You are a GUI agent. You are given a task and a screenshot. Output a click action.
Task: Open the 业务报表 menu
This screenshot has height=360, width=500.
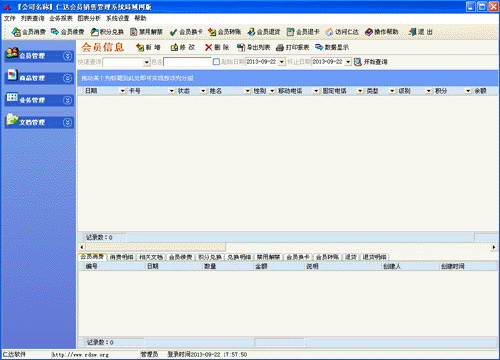61,18
